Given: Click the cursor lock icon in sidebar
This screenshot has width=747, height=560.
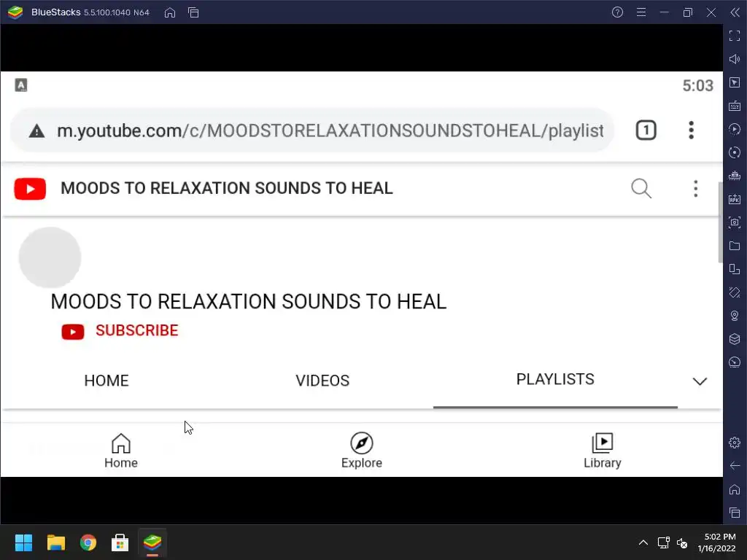Looking at the screenshot, I should coord(735,82).
